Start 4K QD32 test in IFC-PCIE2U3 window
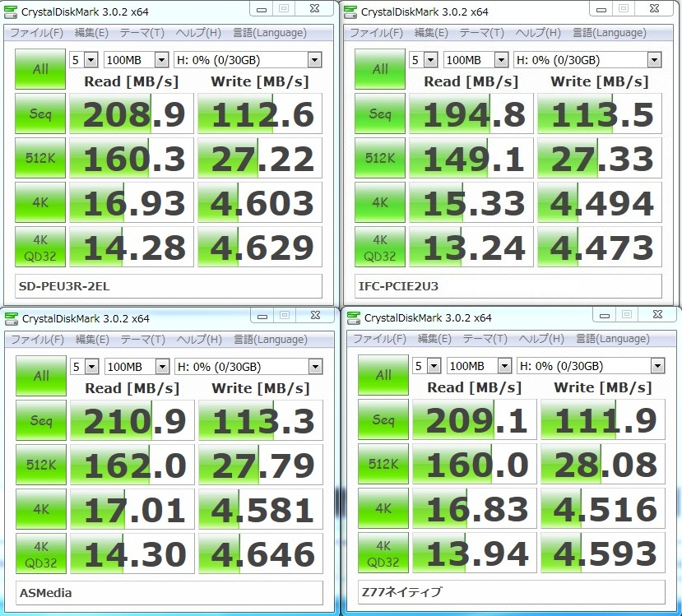This screenshot has width=682, height=616. (380, 247)
